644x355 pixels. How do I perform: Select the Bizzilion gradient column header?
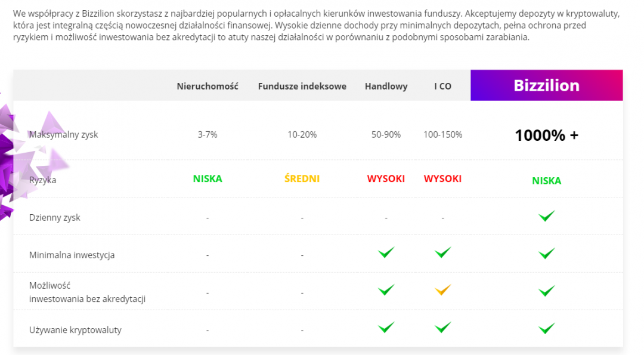(x=546, y=85)
